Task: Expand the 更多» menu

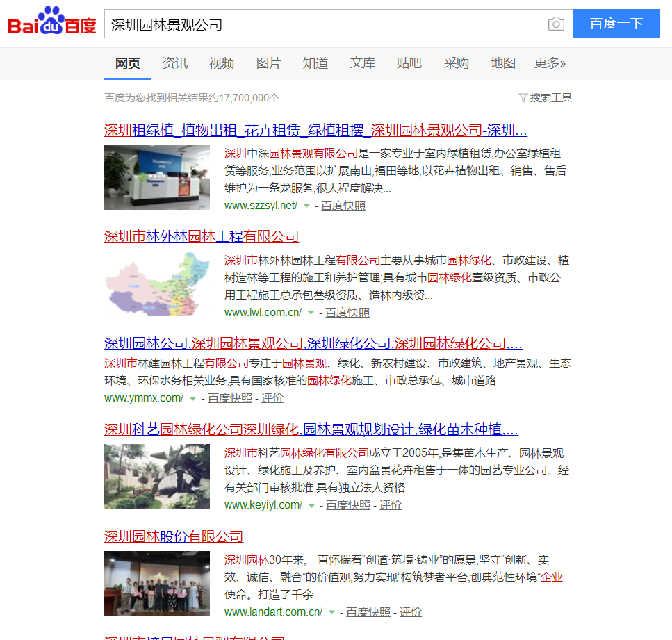Action: [x=550, y=63]
